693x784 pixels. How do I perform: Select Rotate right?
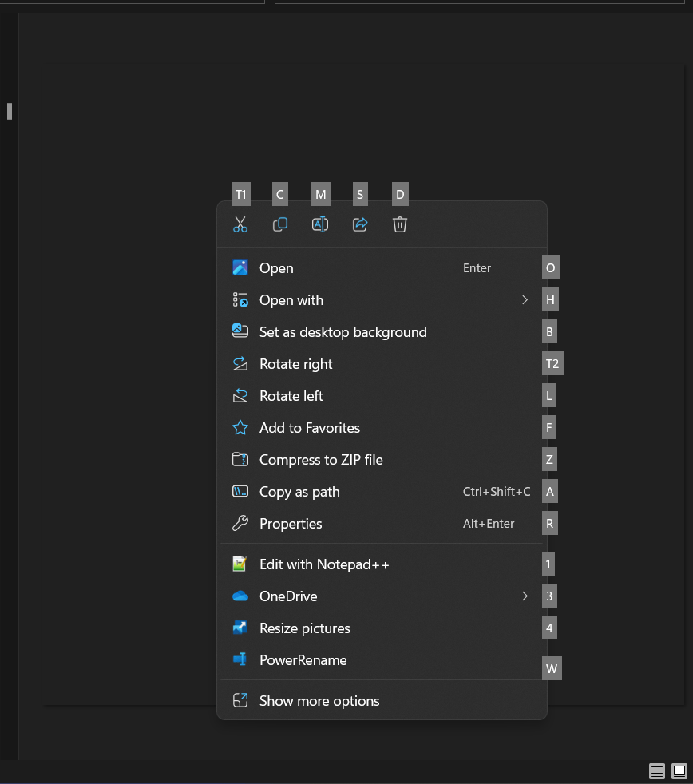382,364
